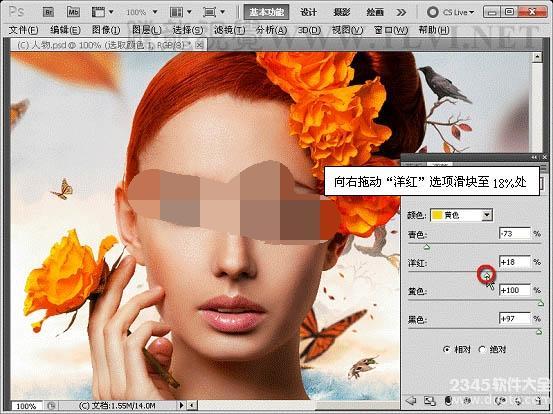Click the status bar 100% zoom field
Viewport: 553px width, 414px height.
[x=26, y=406]
